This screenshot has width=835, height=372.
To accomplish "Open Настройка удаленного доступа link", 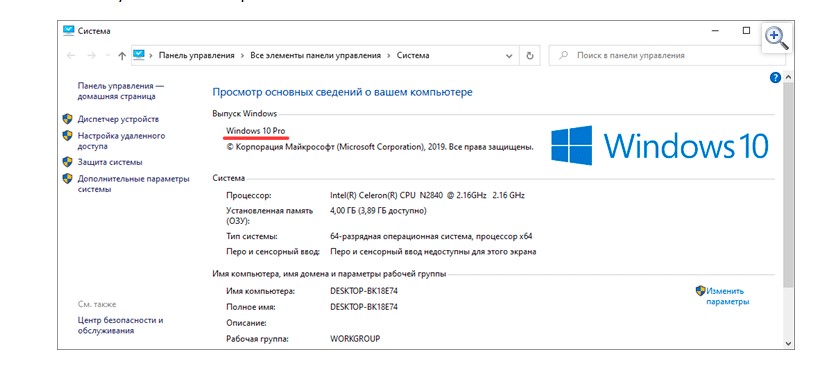I will [121, 141].
